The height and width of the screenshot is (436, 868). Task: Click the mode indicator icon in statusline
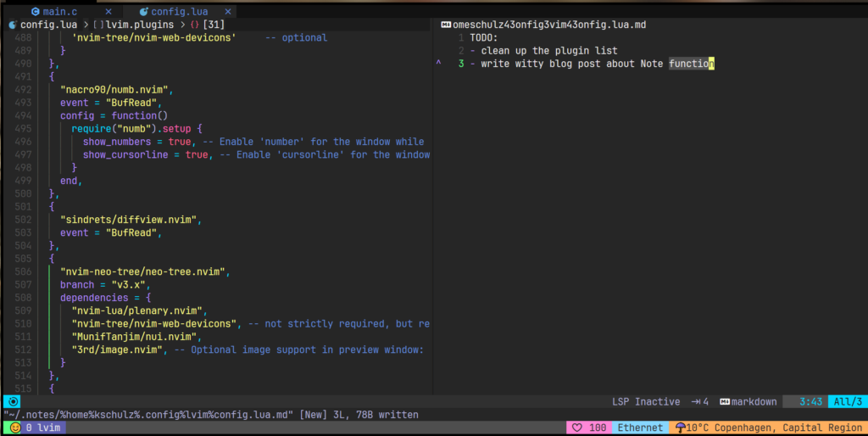tap(14, 402)
